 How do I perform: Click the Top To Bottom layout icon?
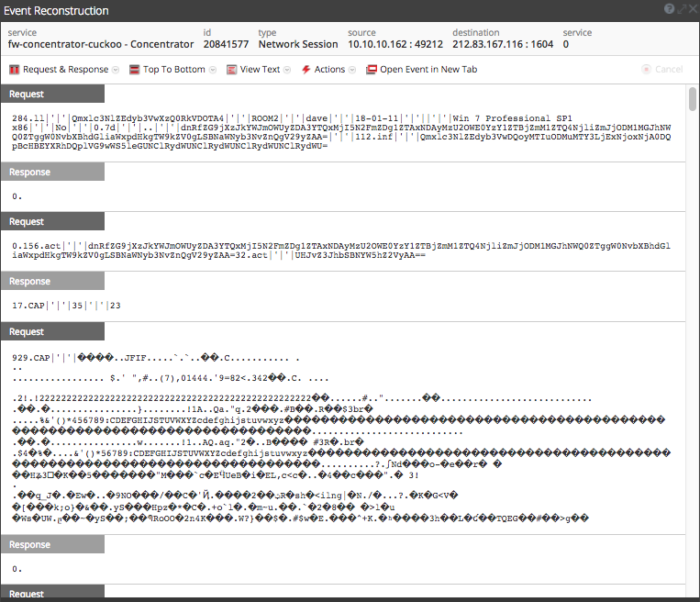(134, 70)
